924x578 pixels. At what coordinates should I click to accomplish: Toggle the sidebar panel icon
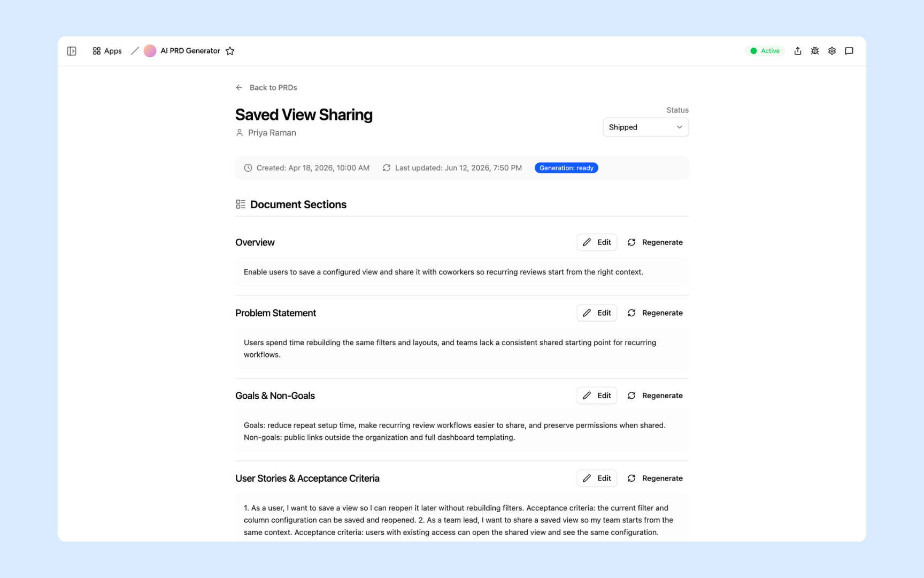pos(72,51)
